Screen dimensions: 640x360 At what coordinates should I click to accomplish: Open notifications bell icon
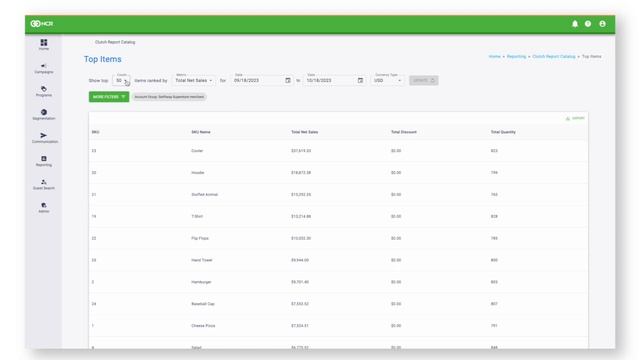[x=575, y=24]
